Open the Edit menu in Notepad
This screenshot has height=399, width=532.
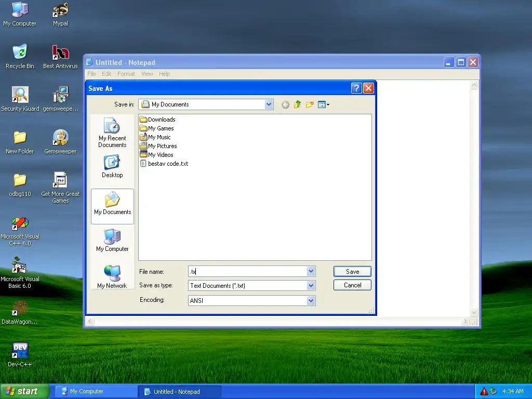click(x=107, y=74)
